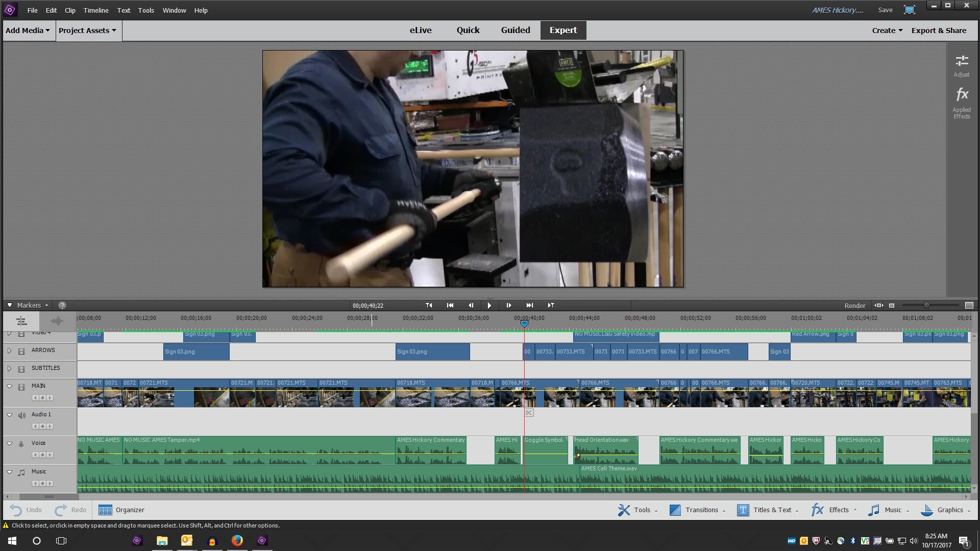This screenshot has width=980, height=551.
Task: Toggle video visibility on the ARROWS track
Action: [21, 351]
